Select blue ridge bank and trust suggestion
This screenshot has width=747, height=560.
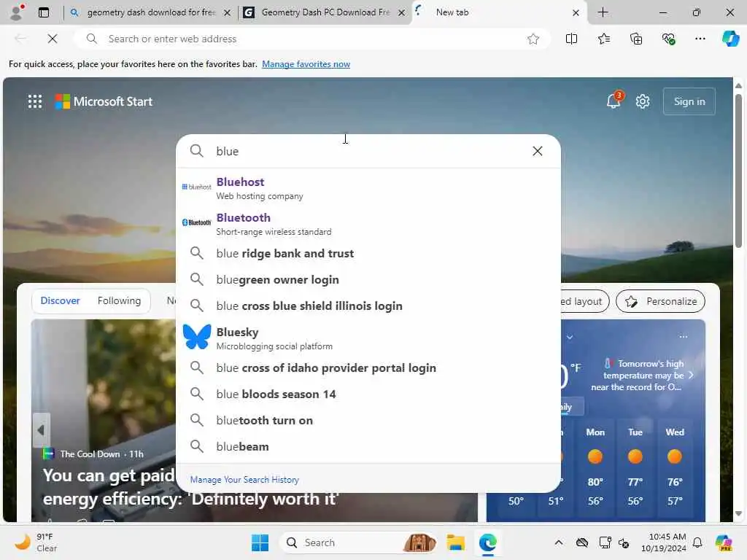pos(368,253)
